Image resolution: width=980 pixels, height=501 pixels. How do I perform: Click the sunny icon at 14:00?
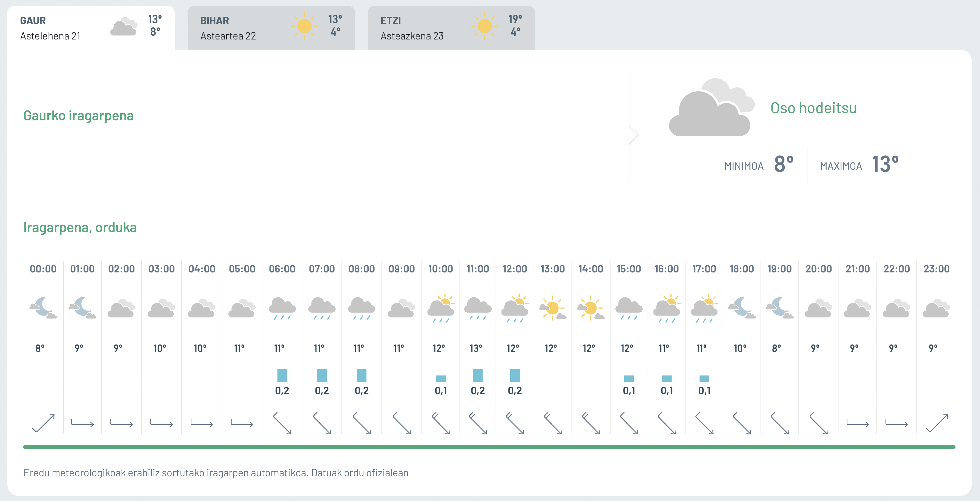tap(591, 308)
